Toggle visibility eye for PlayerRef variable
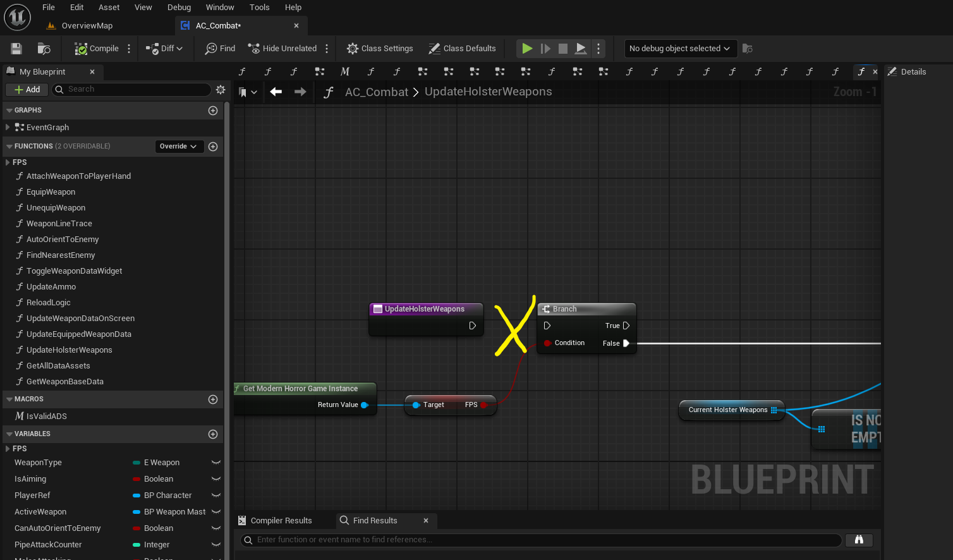 [x=215, y=496]
